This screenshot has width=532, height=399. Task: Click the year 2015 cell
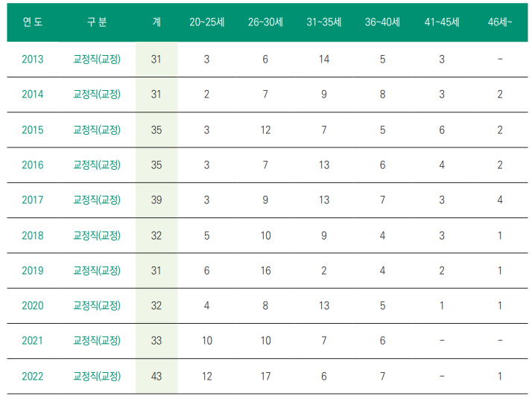click(x=33, y=130)
